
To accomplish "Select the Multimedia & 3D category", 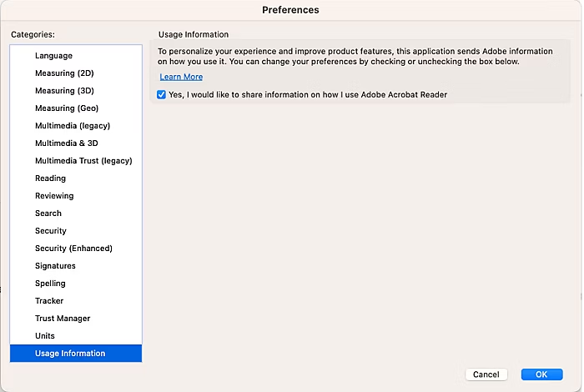I will pyautogui.click(x=66, y=143).
